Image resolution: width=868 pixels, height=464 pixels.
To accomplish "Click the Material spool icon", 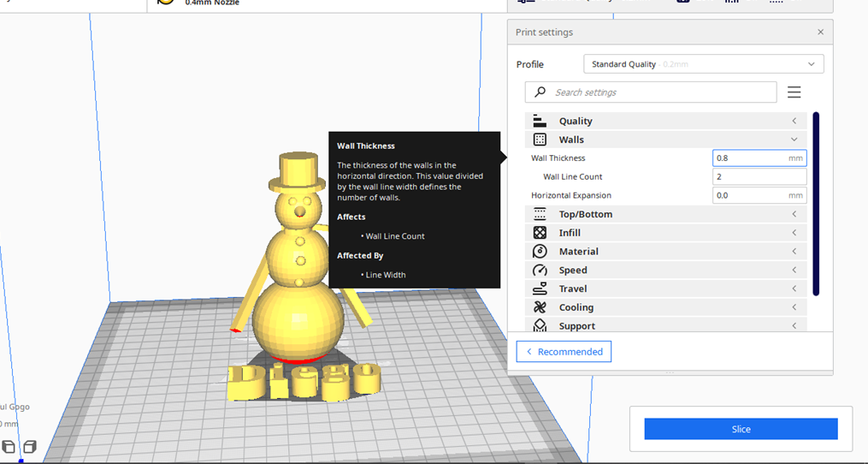I will [539, 251].
